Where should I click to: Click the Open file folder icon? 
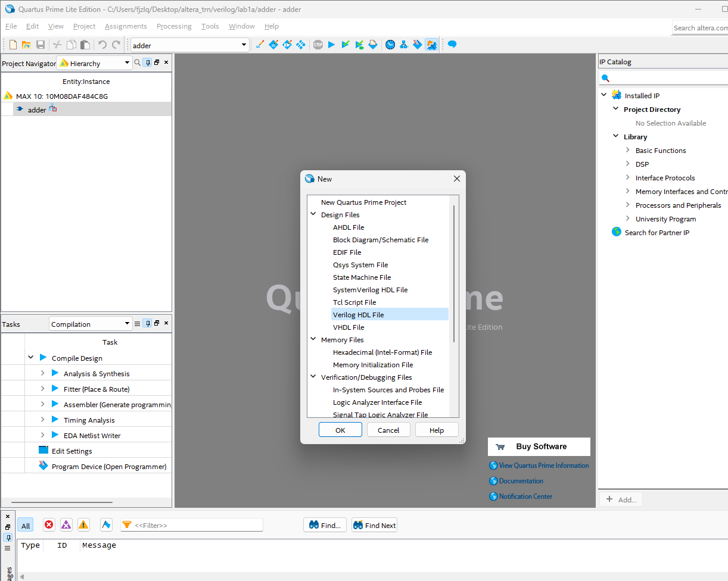click(x=26, y=45)
